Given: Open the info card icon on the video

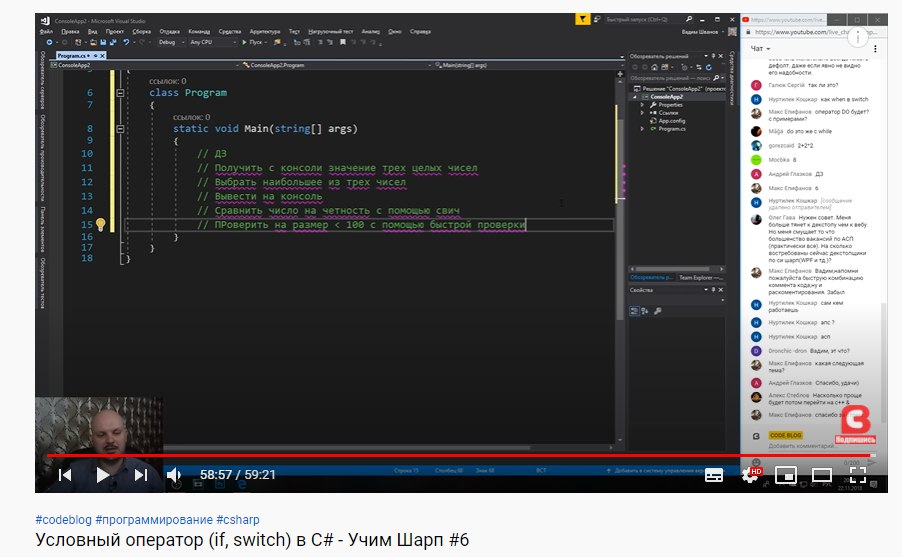Looking at the screenshot, I should click(858, 37).
